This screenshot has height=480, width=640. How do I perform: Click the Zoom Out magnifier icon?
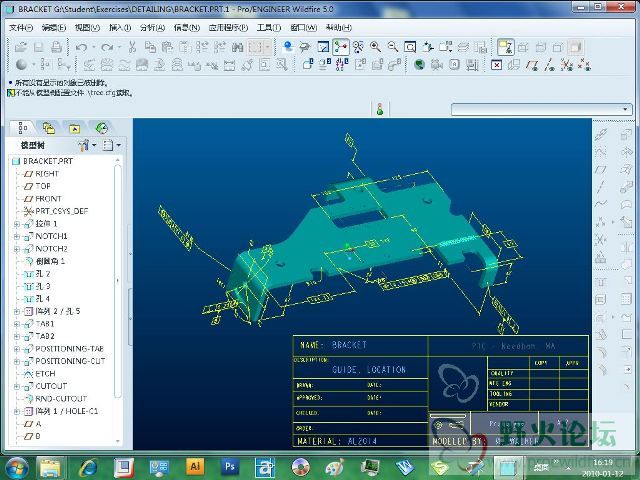(393, 47)
